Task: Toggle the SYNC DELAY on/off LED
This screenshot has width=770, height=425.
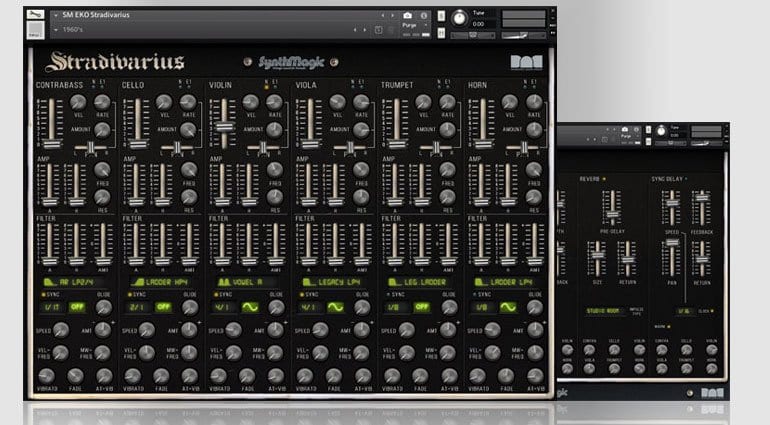Action: (686, 179)
